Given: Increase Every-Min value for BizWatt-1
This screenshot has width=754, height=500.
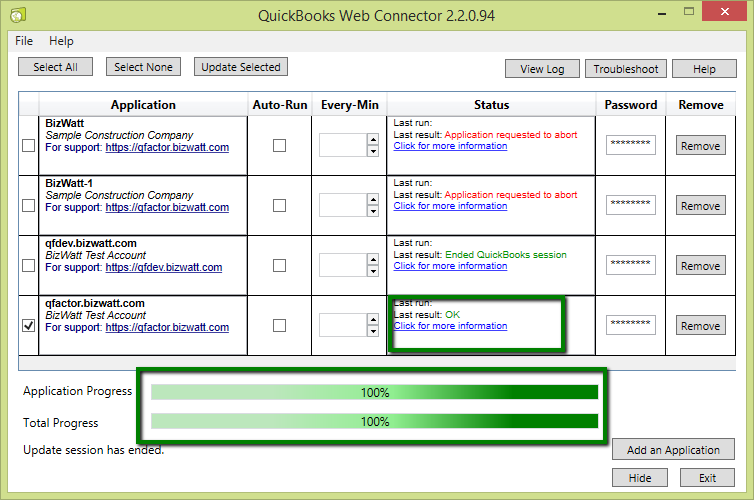Looking at the screenshot, I should pyautogui.click(x=373, y=200).
